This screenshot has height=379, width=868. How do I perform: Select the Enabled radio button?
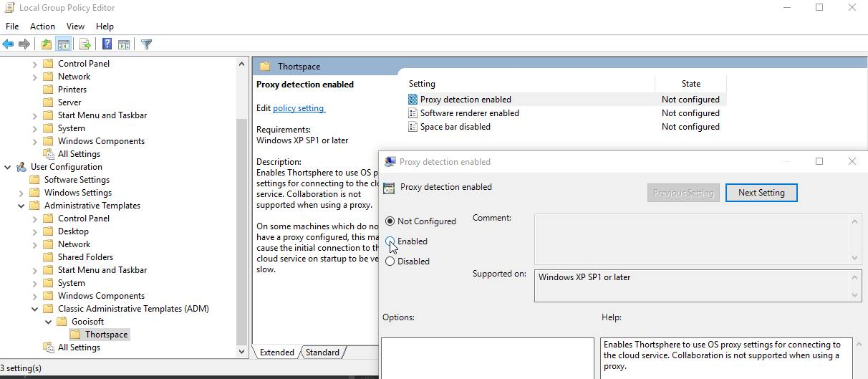[x=390, y=241]
